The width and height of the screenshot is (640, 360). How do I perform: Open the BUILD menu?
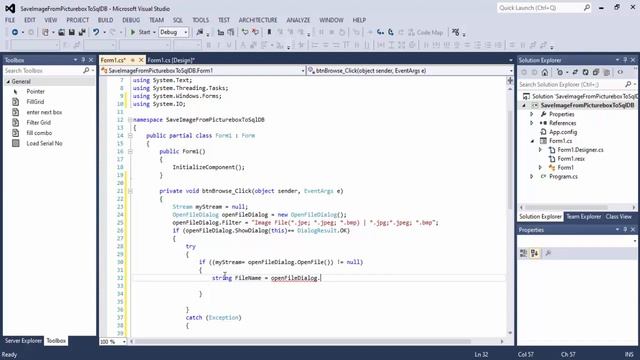[x=105, y=20]
